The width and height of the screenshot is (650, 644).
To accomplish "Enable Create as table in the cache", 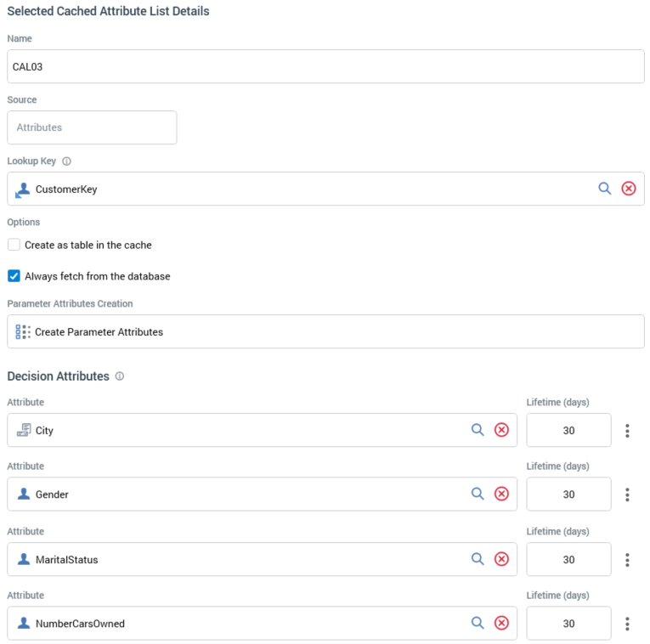I will 14,245.
